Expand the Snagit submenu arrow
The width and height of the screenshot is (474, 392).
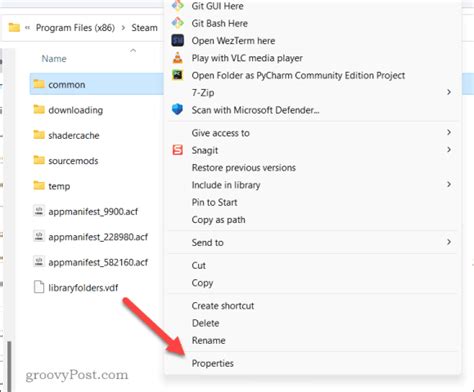[449, 150]
